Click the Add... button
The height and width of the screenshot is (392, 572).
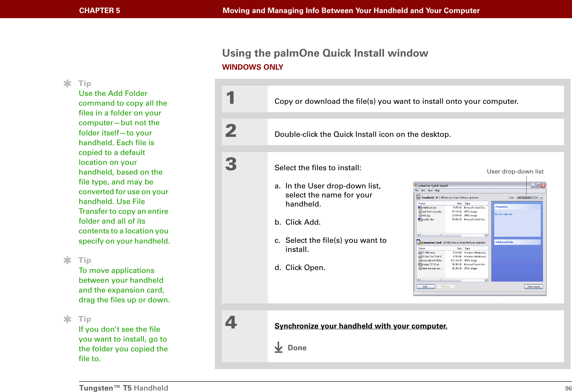426,286
